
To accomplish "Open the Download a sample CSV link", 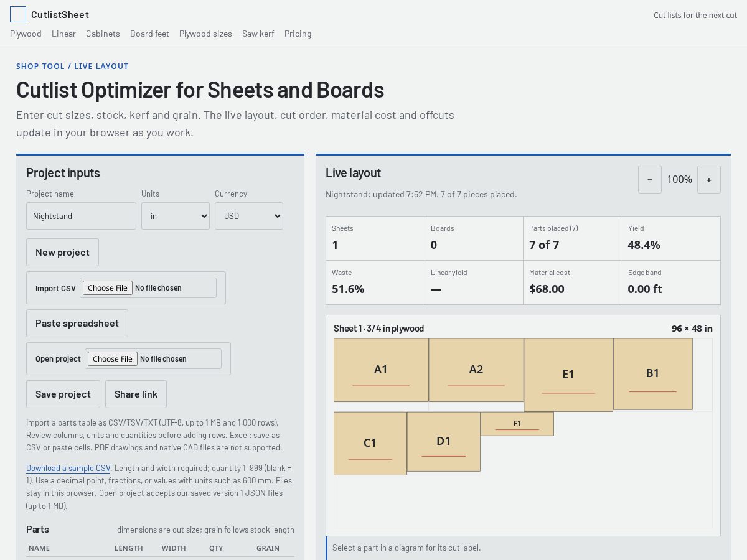I will point(68,468).
